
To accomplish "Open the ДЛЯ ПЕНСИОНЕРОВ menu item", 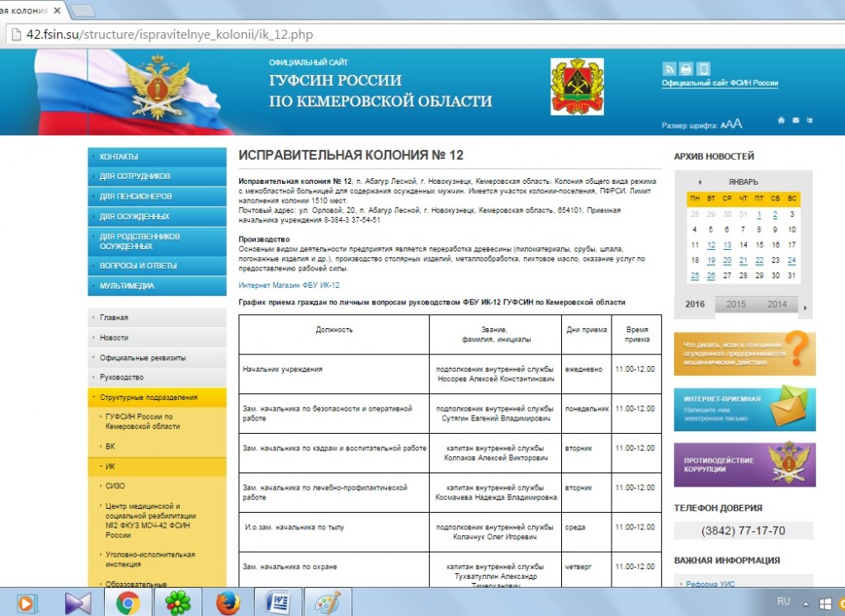I will pyautogui.click(x=157, y=196).
